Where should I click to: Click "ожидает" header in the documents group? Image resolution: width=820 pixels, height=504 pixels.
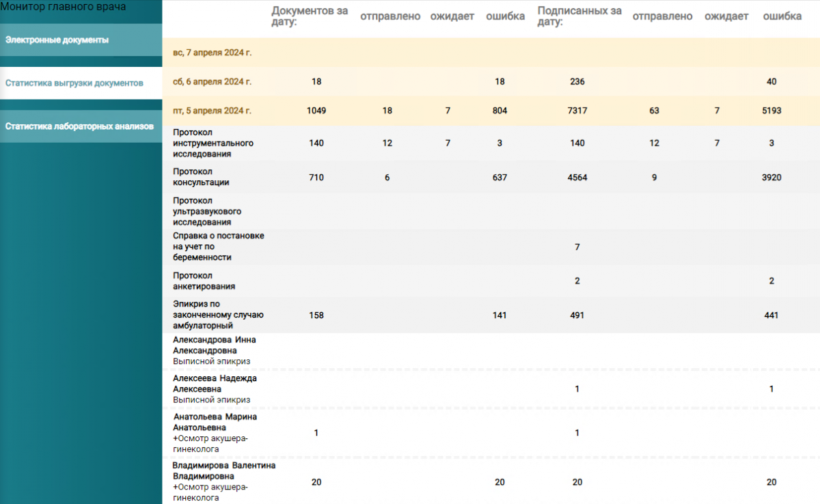(452, 16)
